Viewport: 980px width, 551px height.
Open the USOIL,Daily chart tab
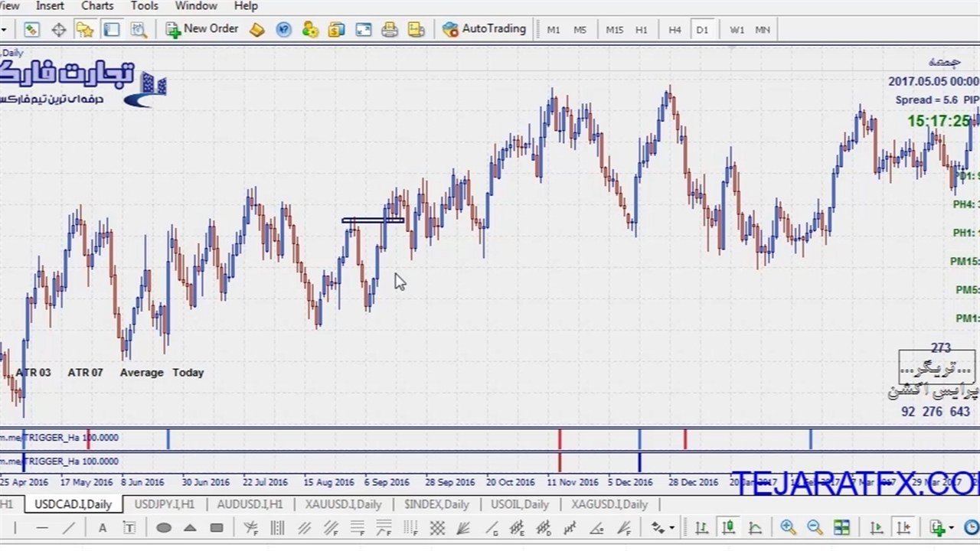coord(520,504)
